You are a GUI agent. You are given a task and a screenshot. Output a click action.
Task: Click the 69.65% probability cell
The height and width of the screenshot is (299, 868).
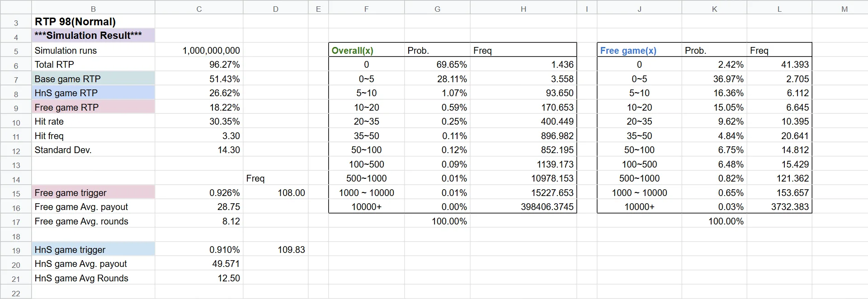click(437, 65)
